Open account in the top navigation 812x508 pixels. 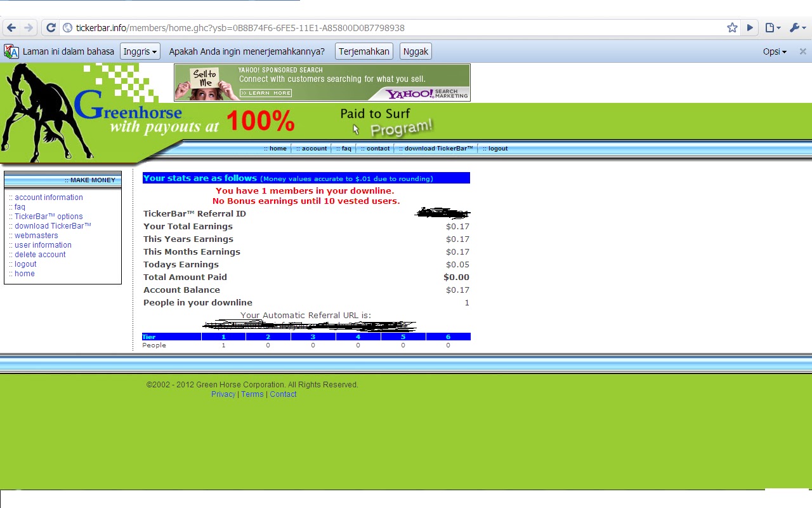(x=311, y=149)
